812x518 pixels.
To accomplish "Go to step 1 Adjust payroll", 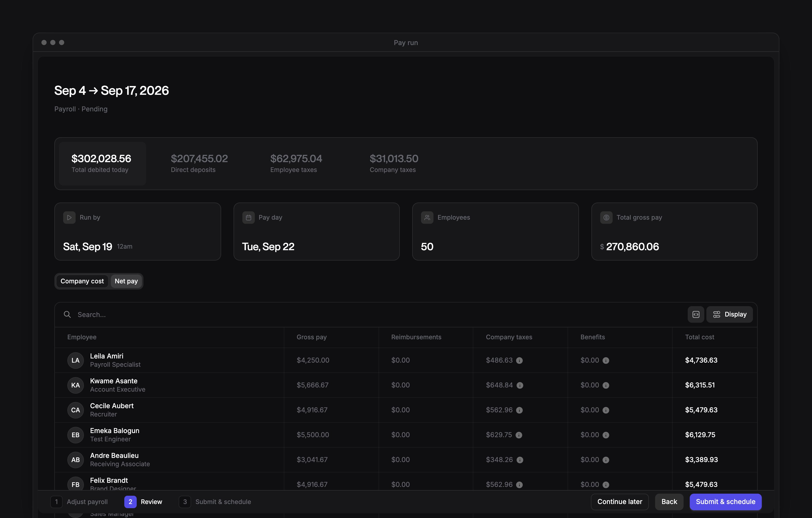I will 79,502.
